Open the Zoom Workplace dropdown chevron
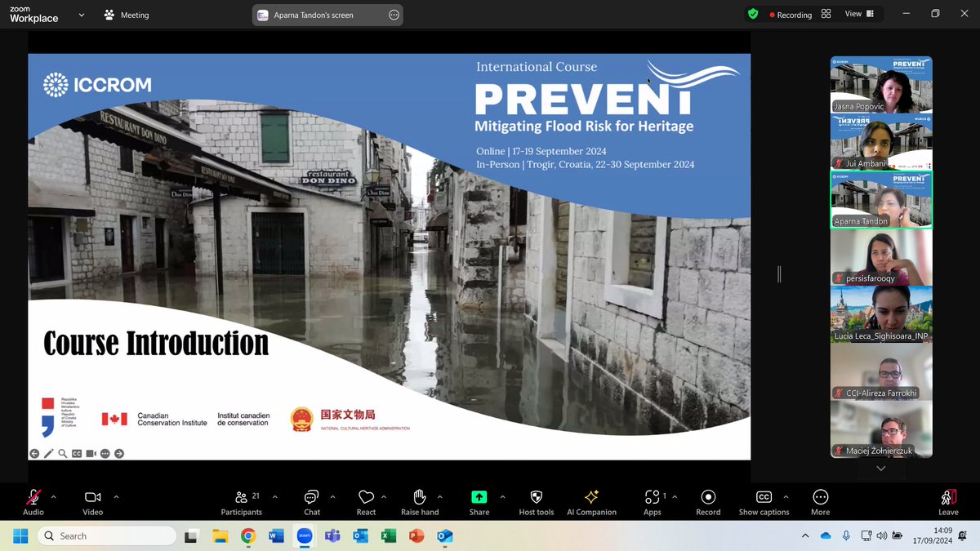Screen dimensions: 980x551 point(81,15)
